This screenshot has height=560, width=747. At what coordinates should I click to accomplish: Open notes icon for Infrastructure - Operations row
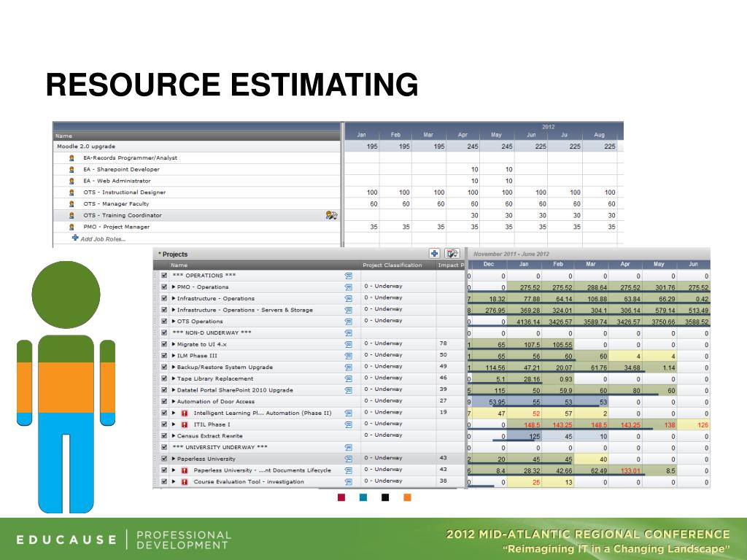(348, 298)
